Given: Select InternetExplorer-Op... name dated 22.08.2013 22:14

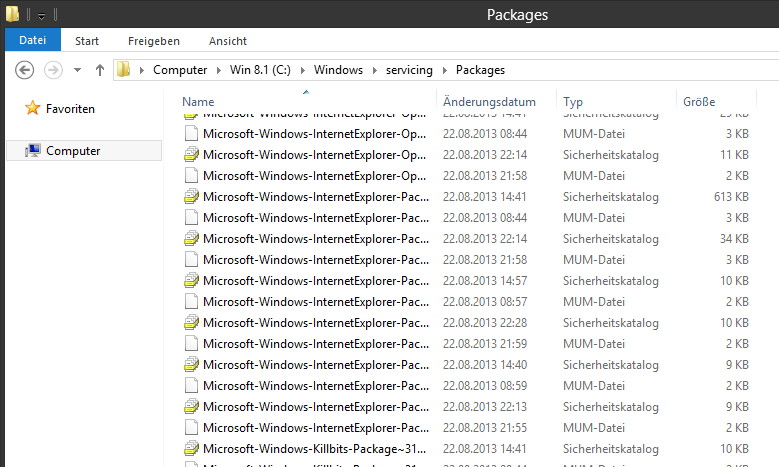Looking at the screenshot, I should [x=314, y=155].
